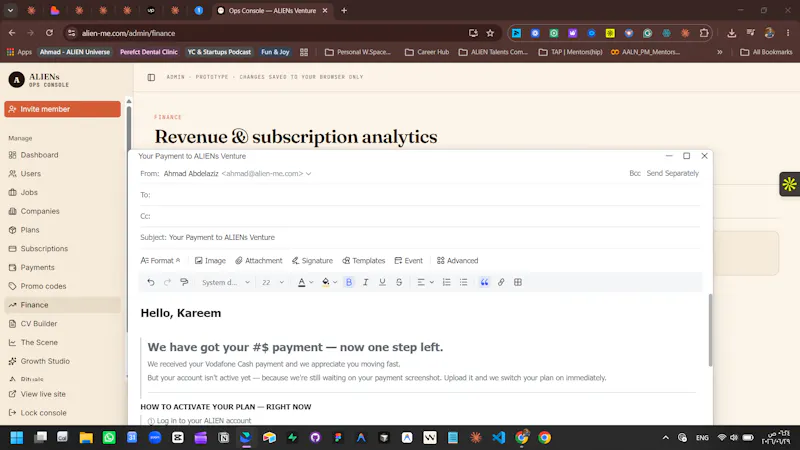Open the From sender address dropdown
Viewport: 800px width, 450px height.
[x=309, y=173]
